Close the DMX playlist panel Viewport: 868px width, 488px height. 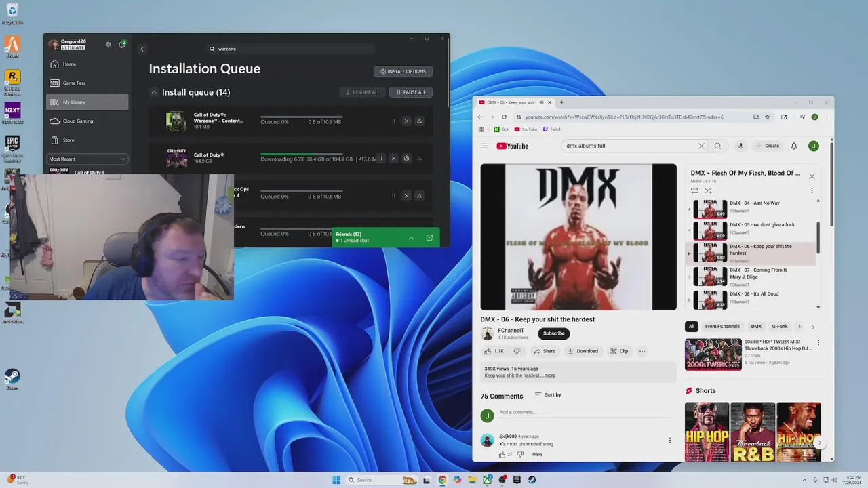812,176
